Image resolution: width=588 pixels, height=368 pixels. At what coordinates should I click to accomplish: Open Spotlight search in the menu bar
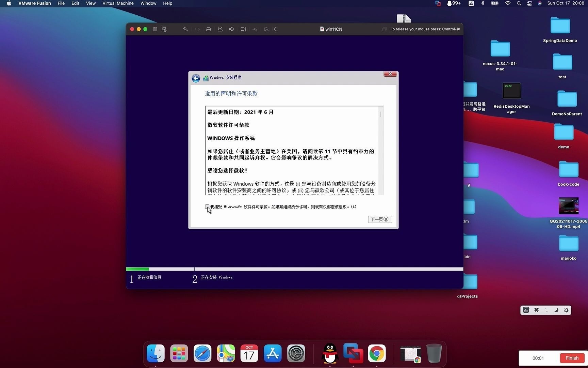[x=519, y=3]
